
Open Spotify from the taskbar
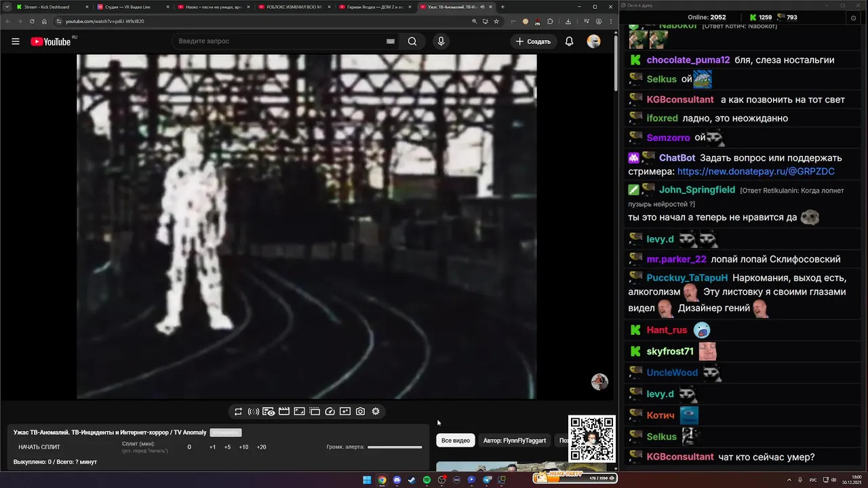(427, 480)
